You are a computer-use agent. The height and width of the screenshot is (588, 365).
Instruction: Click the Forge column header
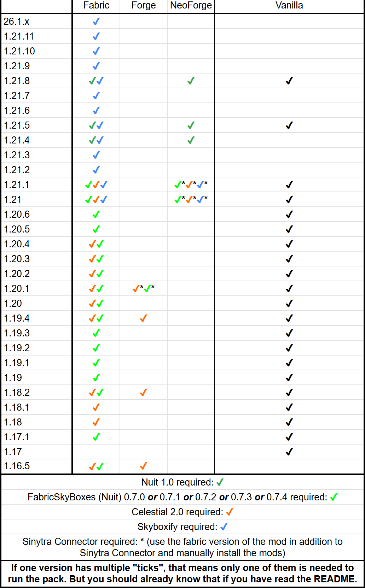coord(144,5)
